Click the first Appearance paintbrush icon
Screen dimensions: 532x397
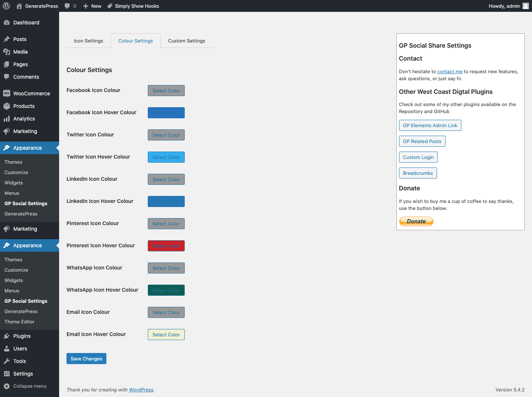(7, 148)
